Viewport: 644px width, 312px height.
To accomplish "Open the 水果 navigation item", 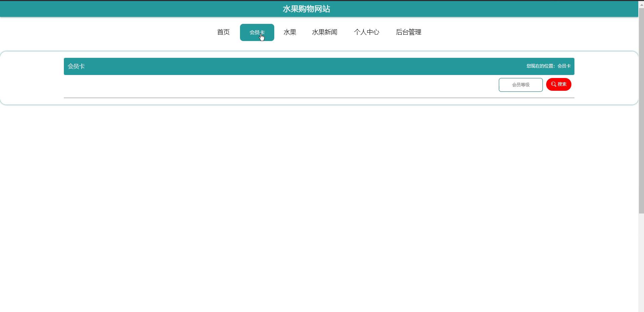I will [290, 32].
